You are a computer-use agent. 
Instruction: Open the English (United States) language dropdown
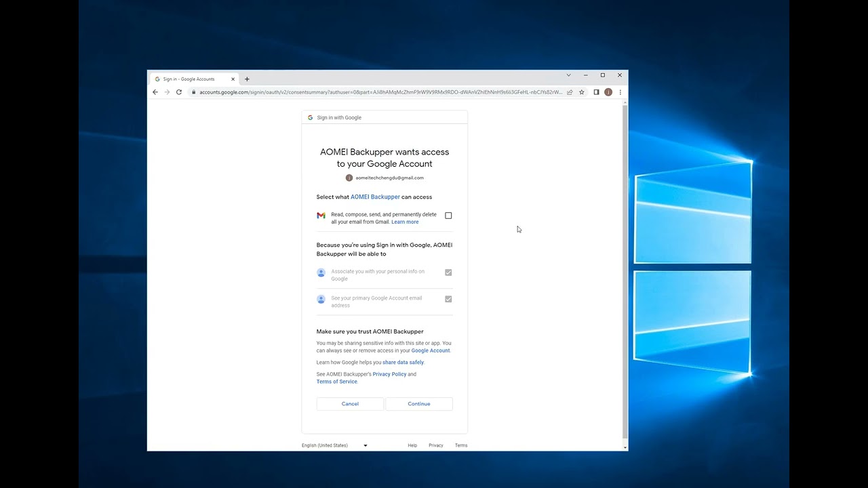click(334, 445)
